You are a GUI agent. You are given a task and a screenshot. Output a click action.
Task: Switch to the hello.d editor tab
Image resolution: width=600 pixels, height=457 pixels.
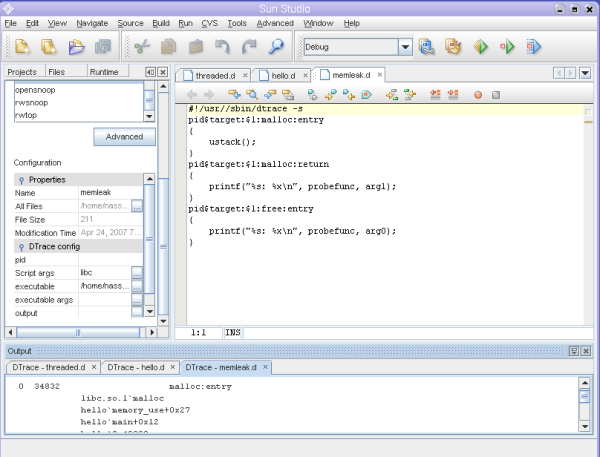tap(283, 76)
